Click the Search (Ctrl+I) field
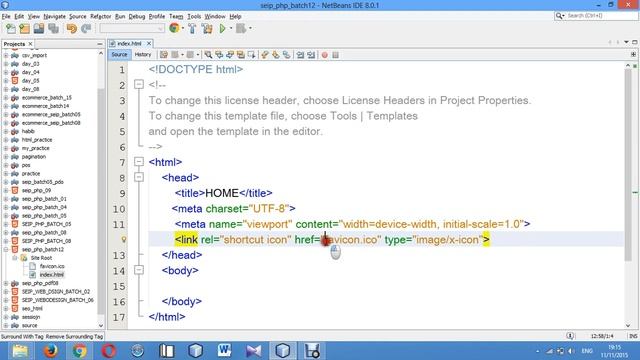The image size is (640, 360). coord(596,16)
